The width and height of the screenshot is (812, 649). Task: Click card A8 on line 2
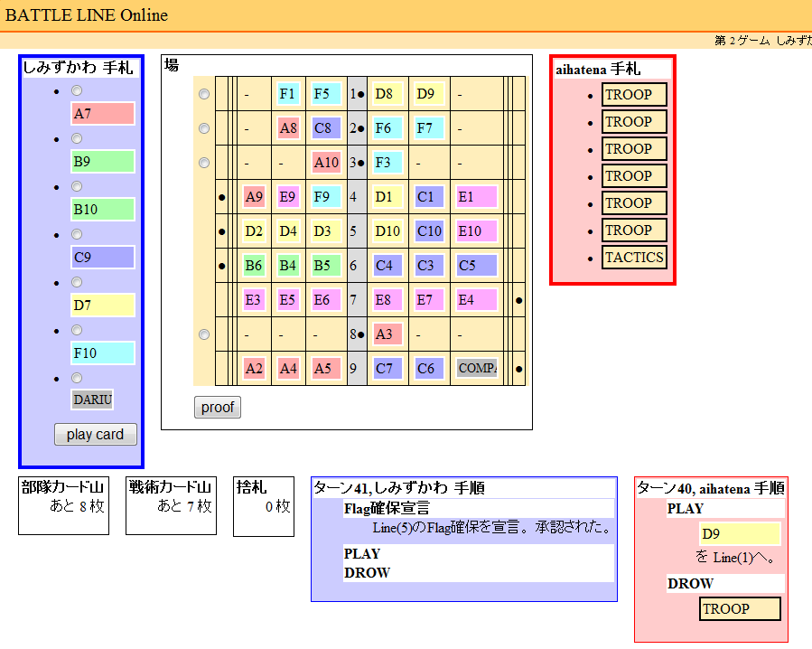[288, 128]
